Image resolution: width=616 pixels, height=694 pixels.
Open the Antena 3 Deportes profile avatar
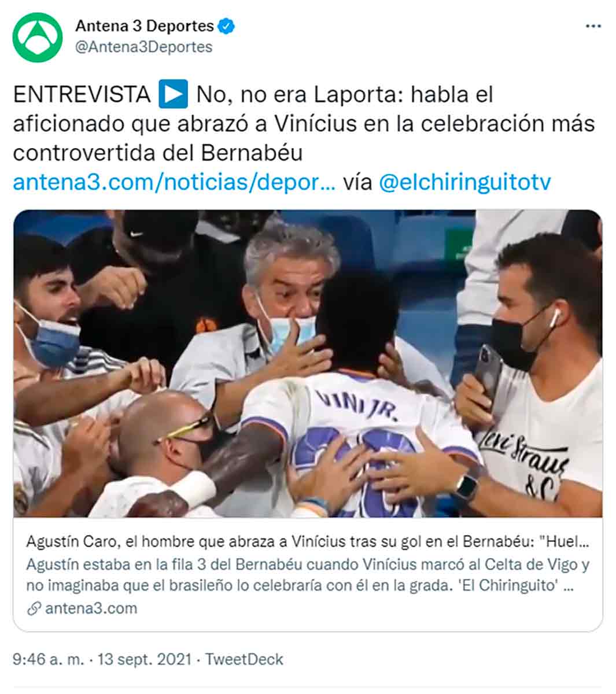click(x=38, y=37)
